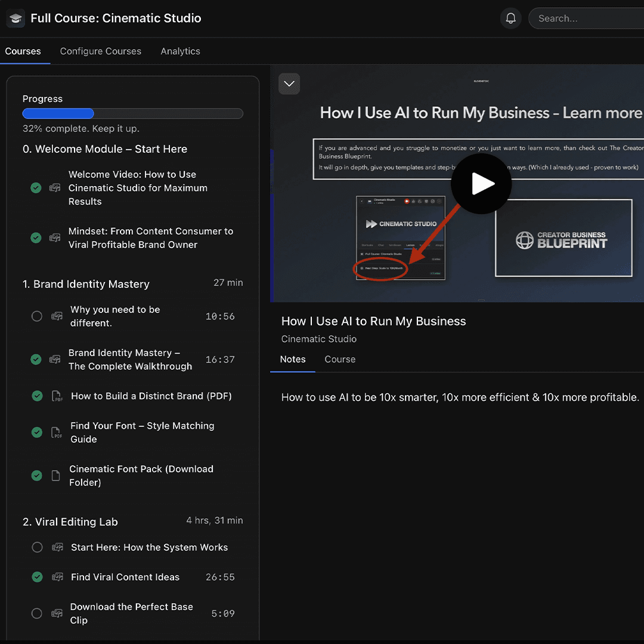644x644 pixels.
Task: Click the course progress bar
Action: point(132,113)
